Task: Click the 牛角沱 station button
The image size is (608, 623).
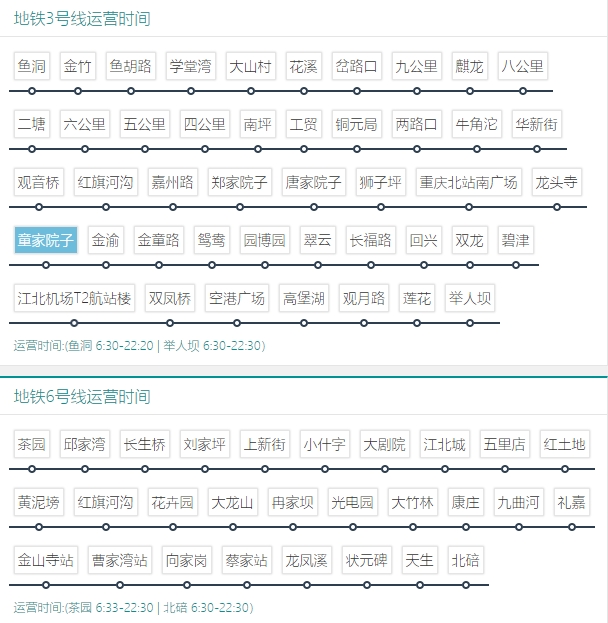Action: click(x=476, y=125)
